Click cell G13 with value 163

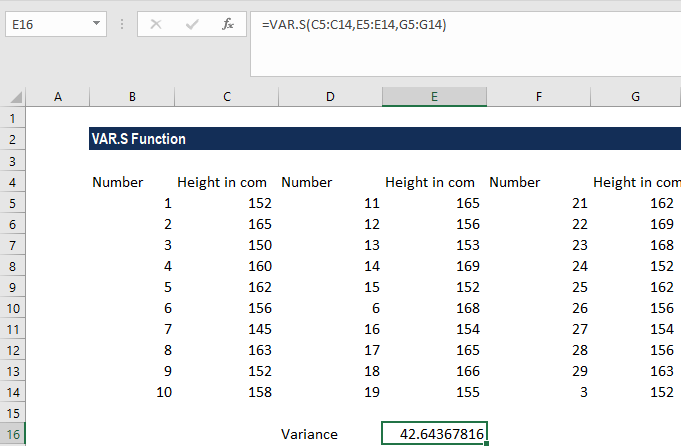pyautogui.click(x=636, y=371)
